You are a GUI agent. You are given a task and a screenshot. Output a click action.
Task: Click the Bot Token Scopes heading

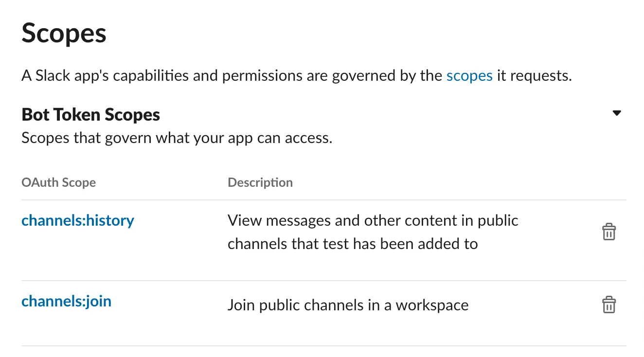[x=91, y=115]
